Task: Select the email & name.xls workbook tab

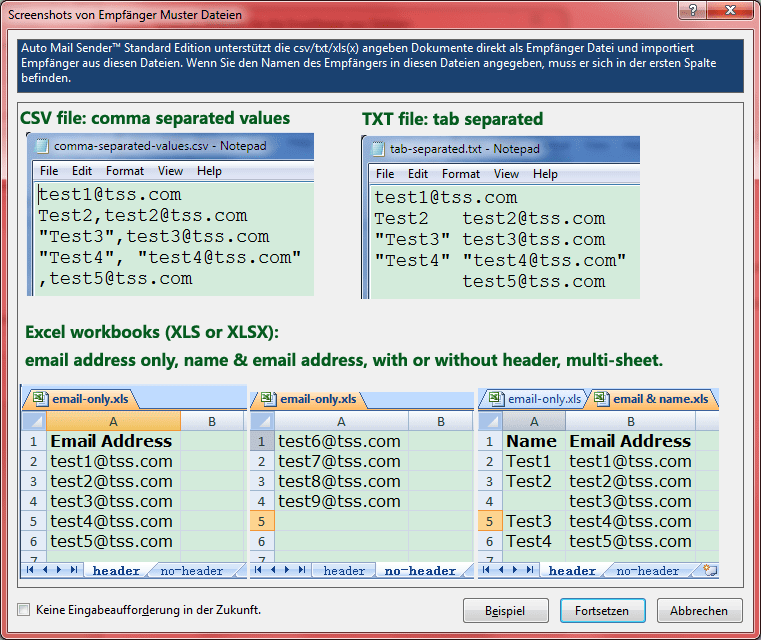Action: click(652, 399)
